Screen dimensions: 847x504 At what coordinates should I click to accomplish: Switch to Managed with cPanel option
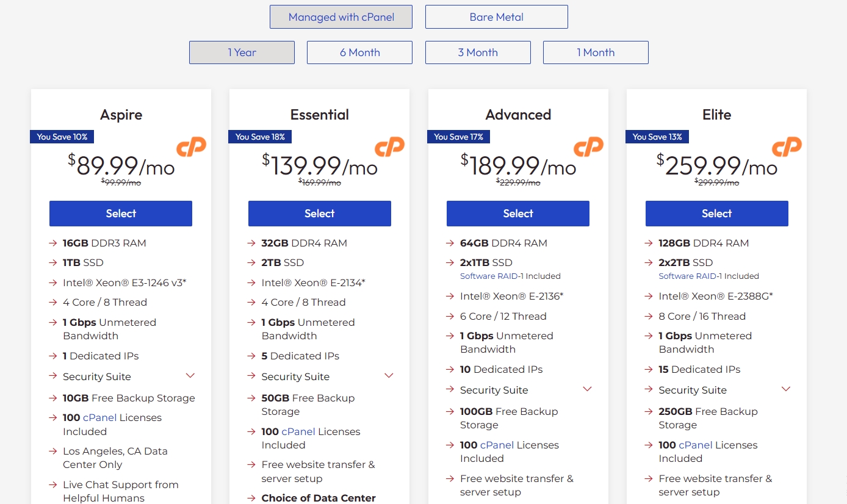tap(341, 17)
